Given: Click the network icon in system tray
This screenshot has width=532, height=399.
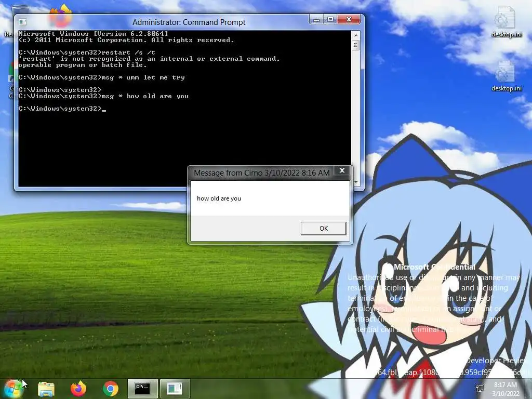Looking at the screenshot, I should click(x=480, y=389).
